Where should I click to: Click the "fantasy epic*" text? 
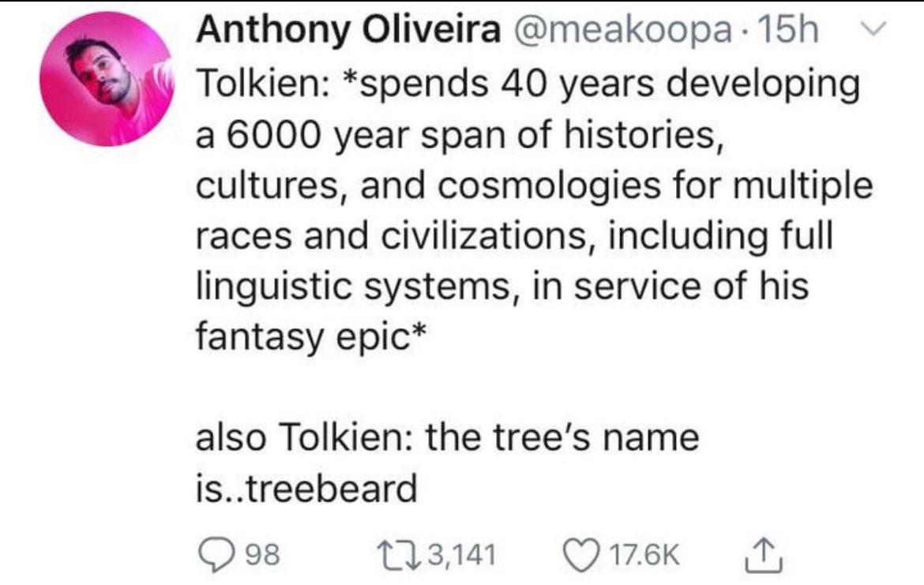tap(302, 337)
